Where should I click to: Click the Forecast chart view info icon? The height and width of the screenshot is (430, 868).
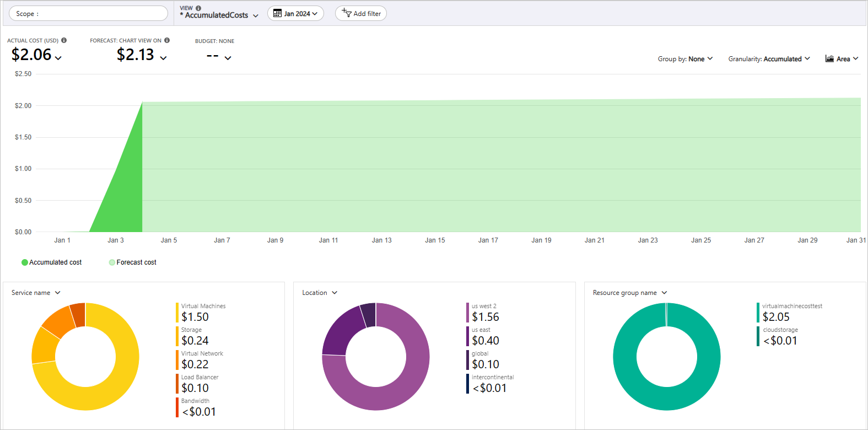point(167,40)
